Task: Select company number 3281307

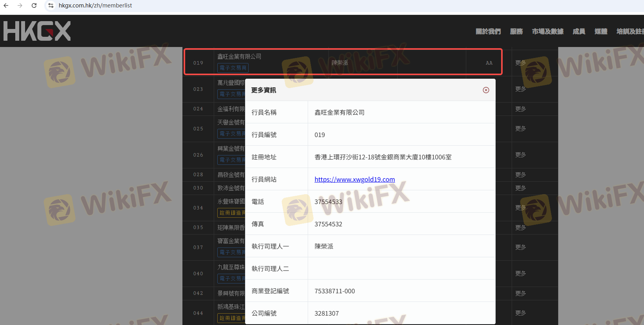Action: 327,313
